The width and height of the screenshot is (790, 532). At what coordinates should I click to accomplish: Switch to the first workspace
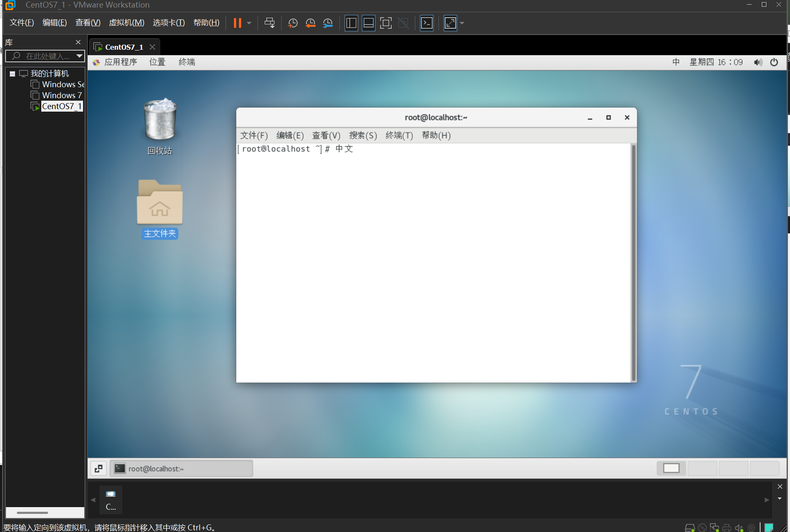click(x=671, y=468)
